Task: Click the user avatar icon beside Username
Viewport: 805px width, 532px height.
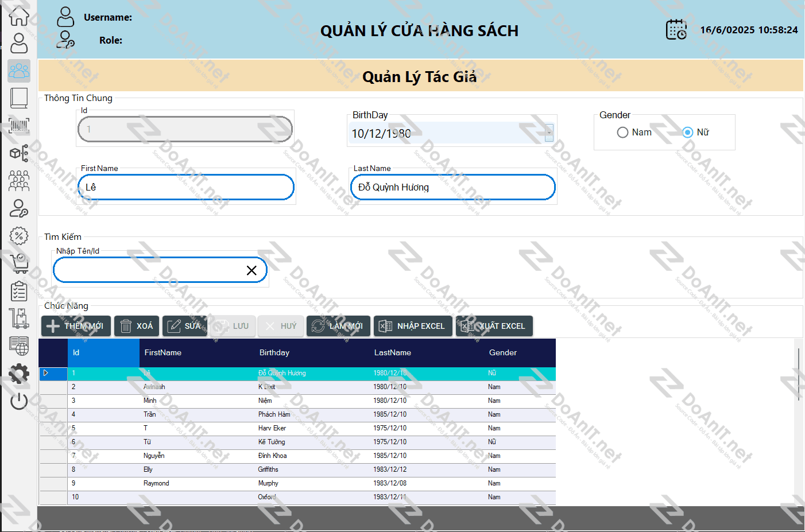Action: 65,17
